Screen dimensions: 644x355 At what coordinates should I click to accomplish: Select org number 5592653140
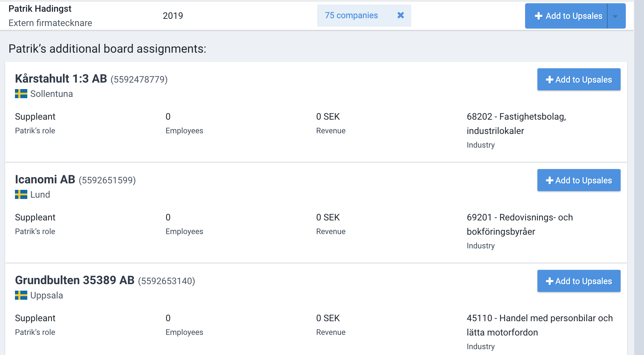[167, 281]
